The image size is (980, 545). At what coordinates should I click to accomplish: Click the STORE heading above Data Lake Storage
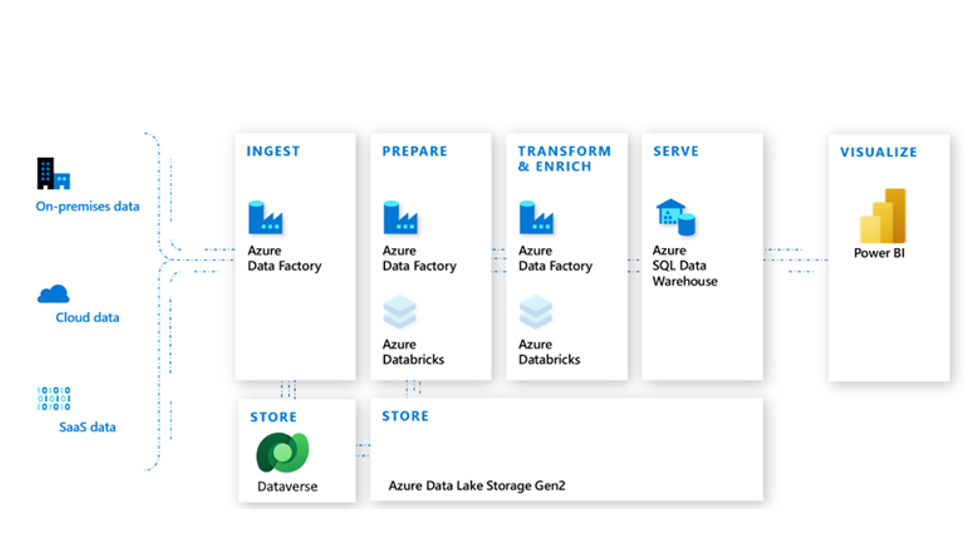[x=405, y=416]
